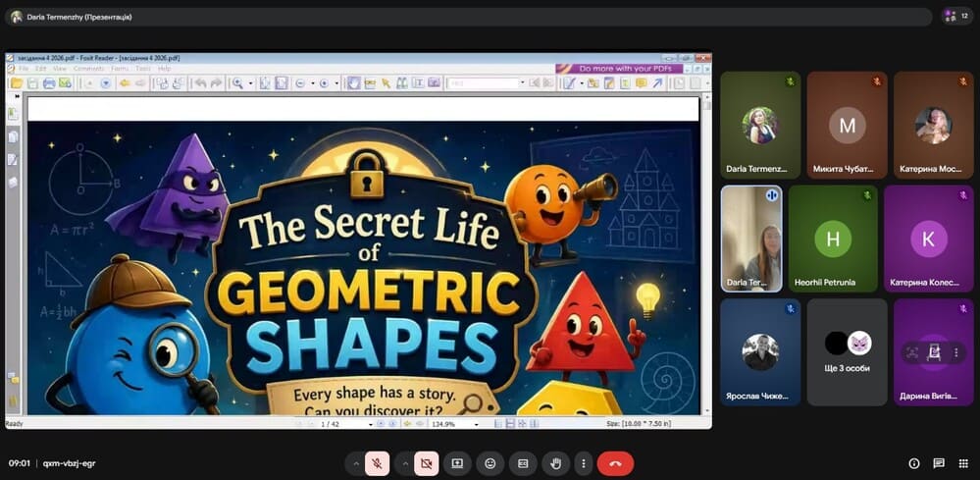Expand the zoom out dropdown arrow
Screen dimensions: 980x480
[313, 83]
